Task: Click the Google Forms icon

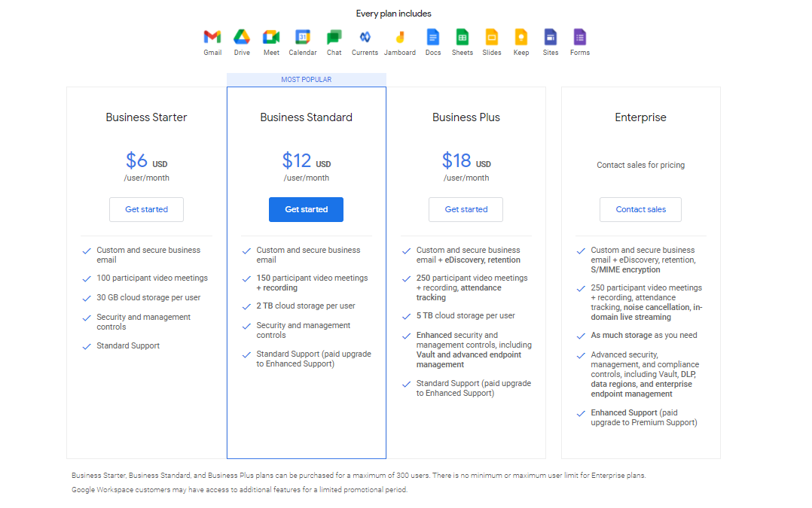Action: click(580, 37)
